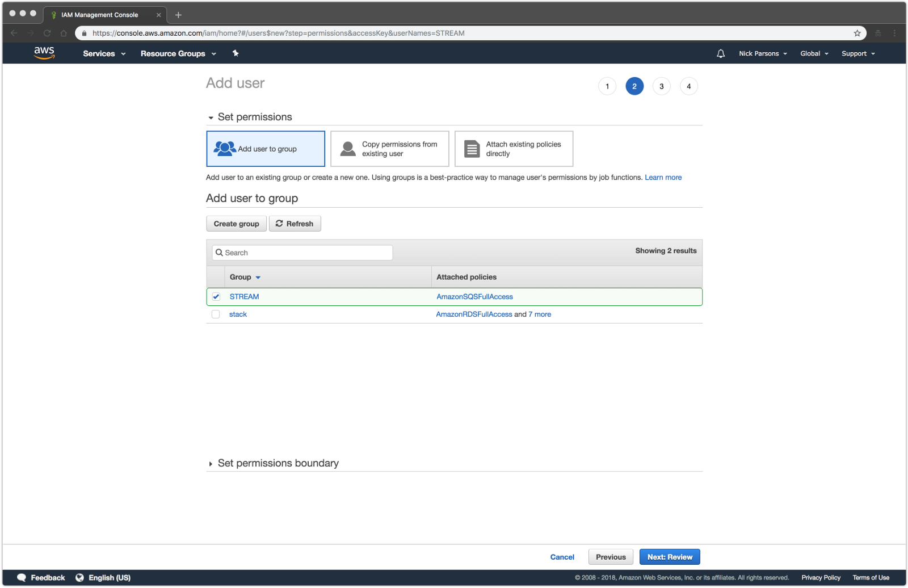
Task: Open the AmazonSQSFullAccess policy link
Action: [x=474, y=297]
